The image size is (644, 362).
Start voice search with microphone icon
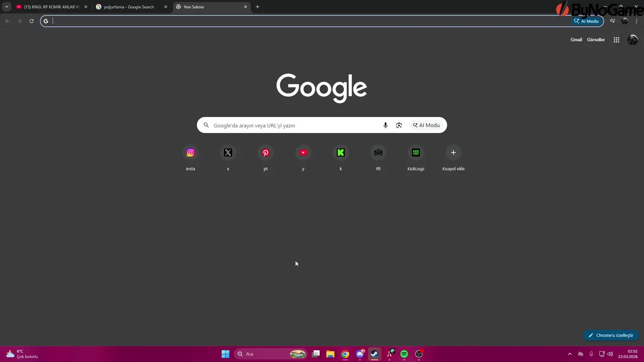pyautogui.click(x=385, y=125)
